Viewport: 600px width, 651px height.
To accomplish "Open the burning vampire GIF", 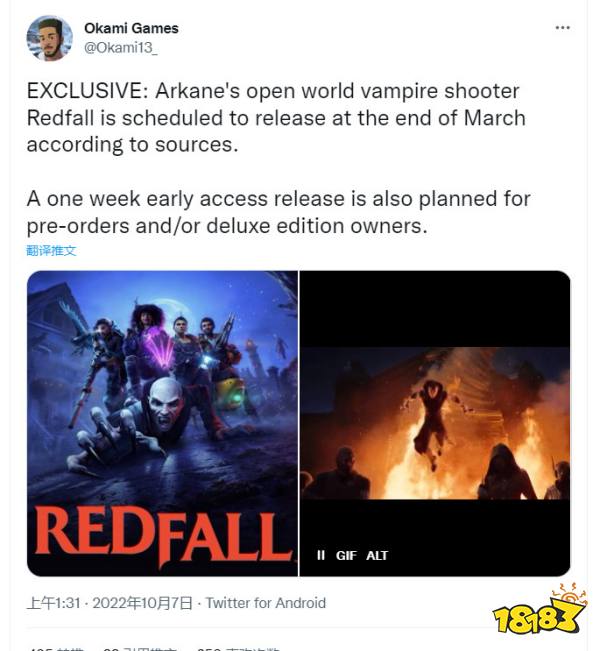I will tap(435, 423).
